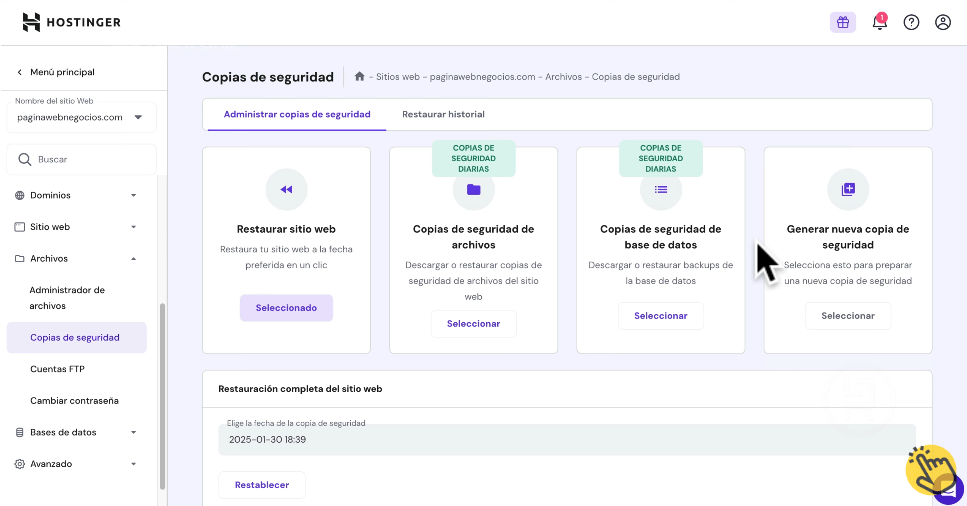Click the Avanzado gear icon
The width and height of the screenshot is (967, 506).
click(20, 463)
